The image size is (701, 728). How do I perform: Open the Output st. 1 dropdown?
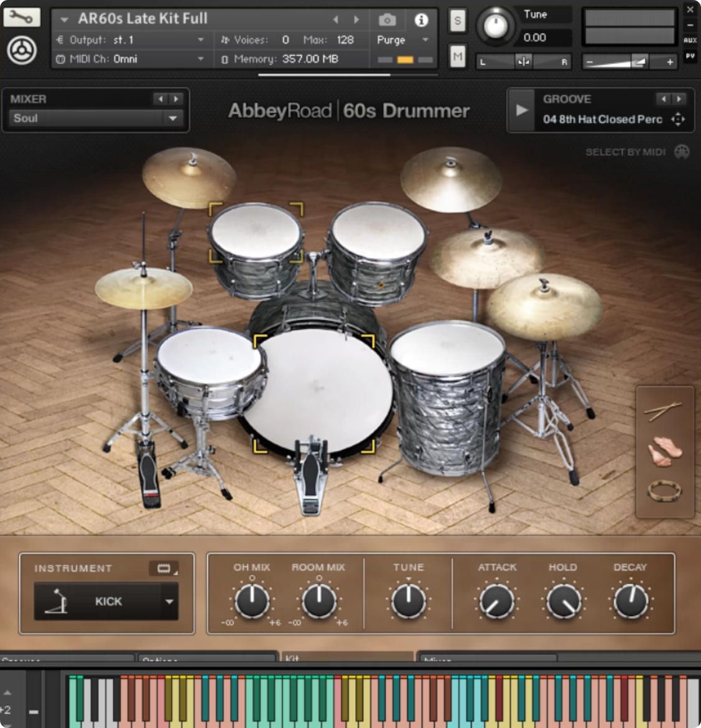coord(200,40)
